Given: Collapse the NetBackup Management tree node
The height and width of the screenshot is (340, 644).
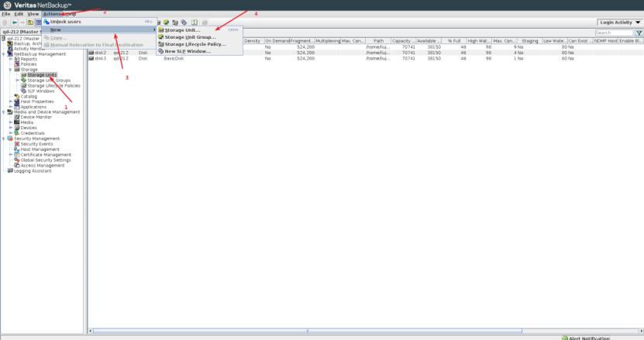Looking at the screenshot, I should pos(4,54).
